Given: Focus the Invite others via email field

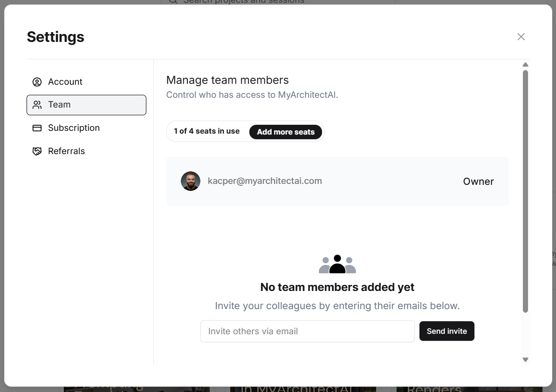Looking at the screenshot, I should pyautogui.click(x=308, y=331).
